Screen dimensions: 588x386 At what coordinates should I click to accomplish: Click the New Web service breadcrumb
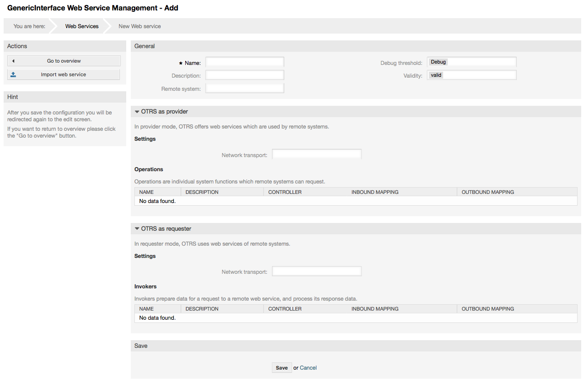139,26
